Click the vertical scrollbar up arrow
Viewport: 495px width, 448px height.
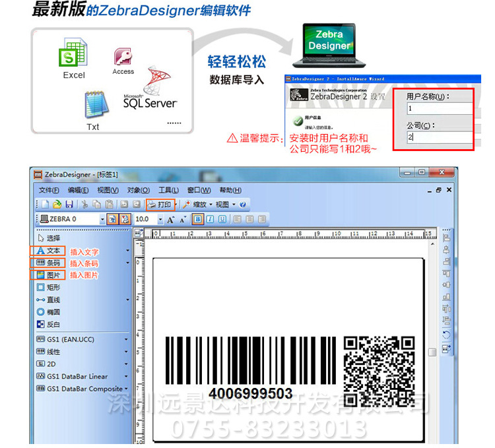pos(432,244)
